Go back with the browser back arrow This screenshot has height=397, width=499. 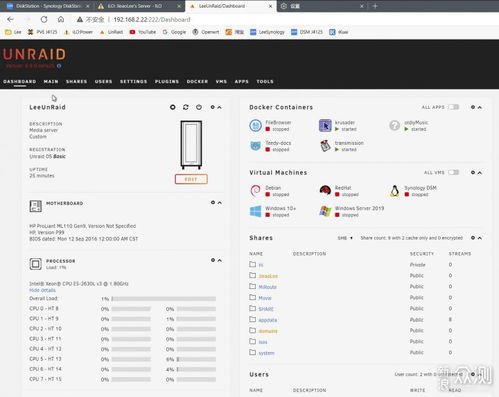pyautogui.click(x=10, y=19)
